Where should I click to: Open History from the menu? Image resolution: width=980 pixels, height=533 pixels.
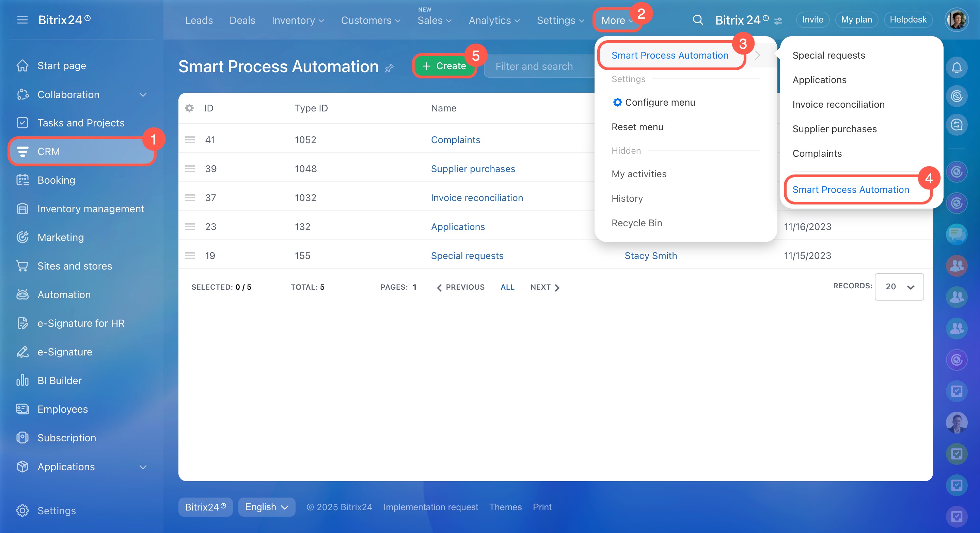[x=627, y=198]
